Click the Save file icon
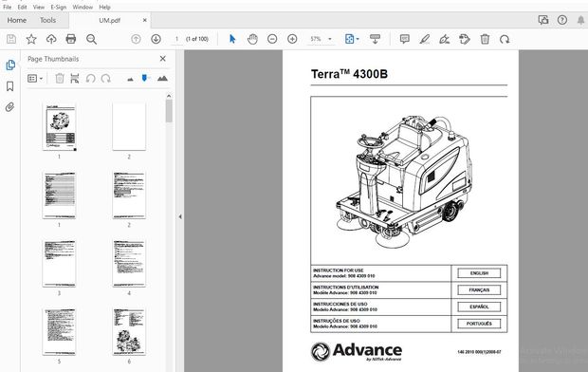This screenshot has height=372, width=588. pos(11,39)
